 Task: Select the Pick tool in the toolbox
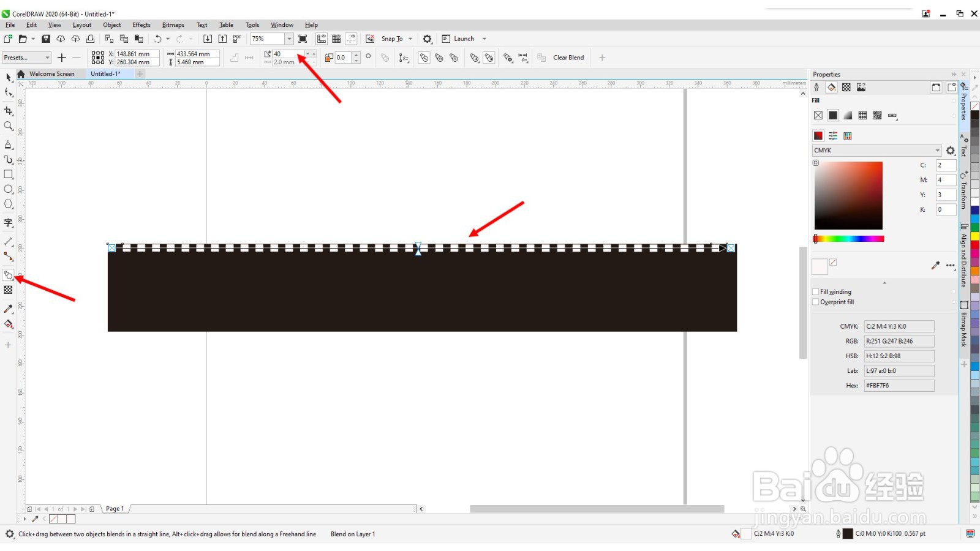[8, 77]
